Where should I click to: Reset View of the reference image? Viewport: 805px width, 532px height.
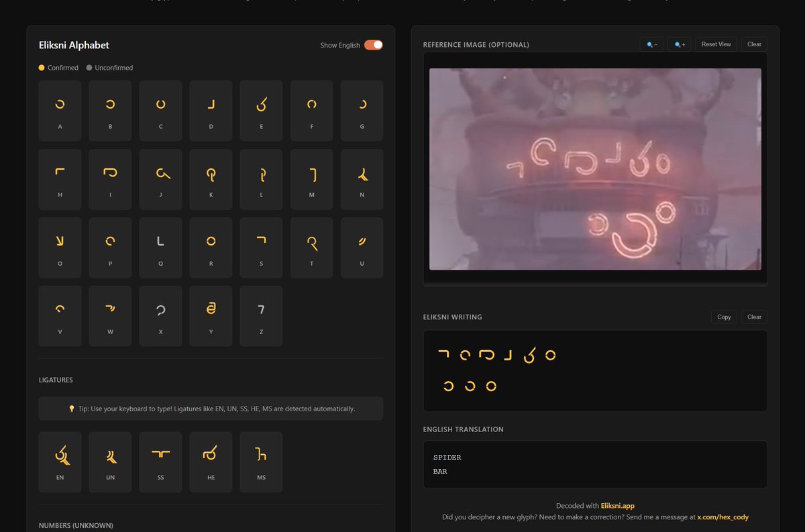pos(716,44)
